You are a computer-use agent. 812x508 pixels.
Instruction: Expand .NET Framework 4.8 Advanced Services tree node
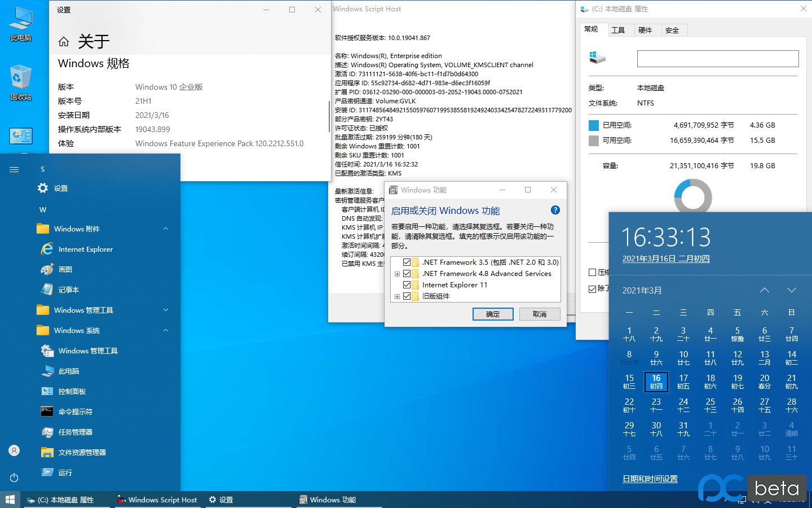[x=397, y=274]
